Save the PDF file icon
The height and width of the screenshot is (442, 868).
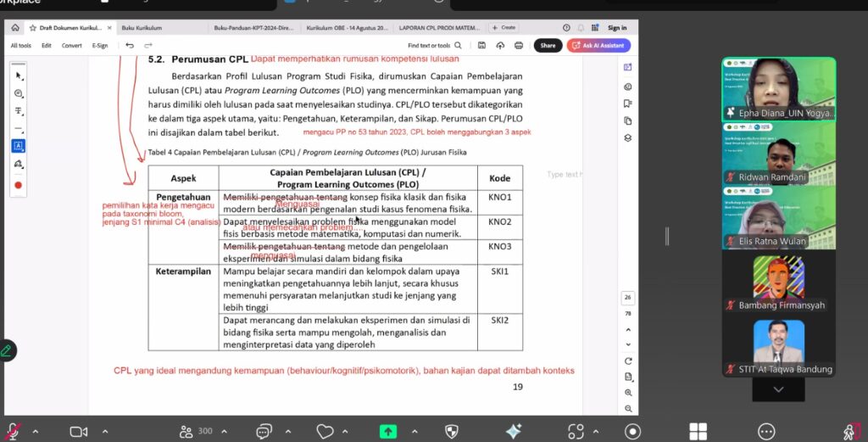coord(481,46)
